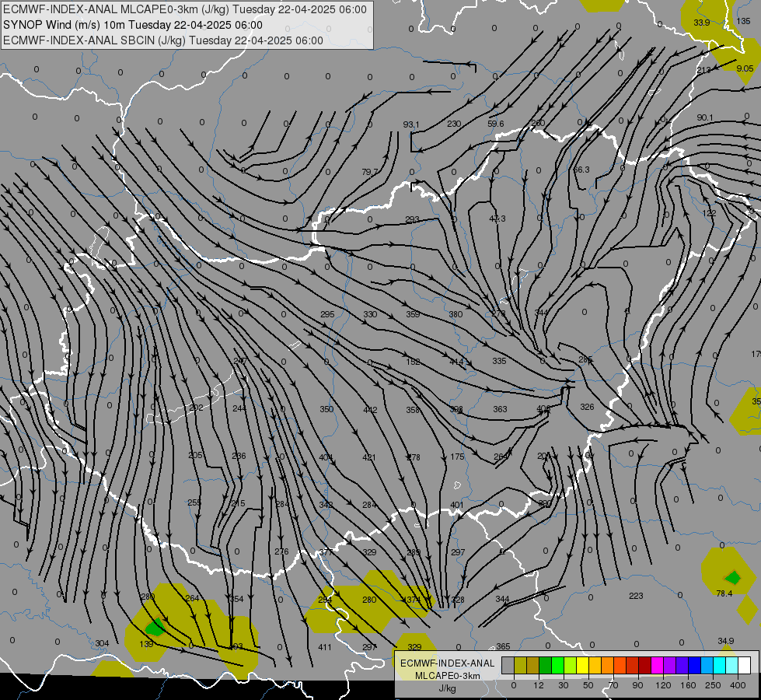
Task: Click the 79.7 value on the map
Action: click(369, 171)
